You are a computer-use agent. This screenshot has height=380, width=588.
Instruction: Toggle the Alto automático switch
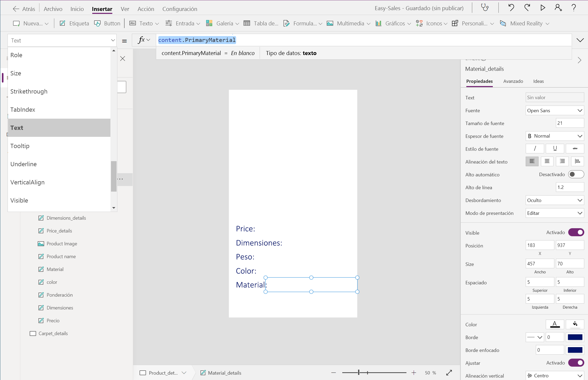pos(576,175)
